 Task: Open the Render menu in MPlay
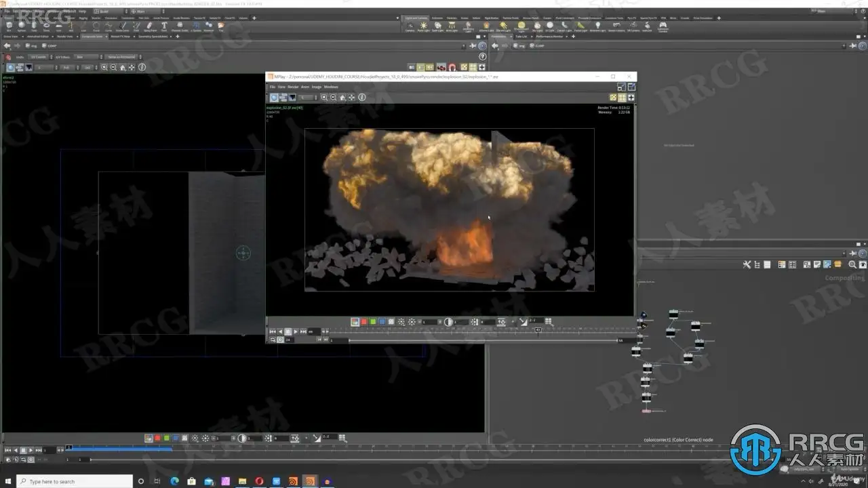tap(292, 87)
